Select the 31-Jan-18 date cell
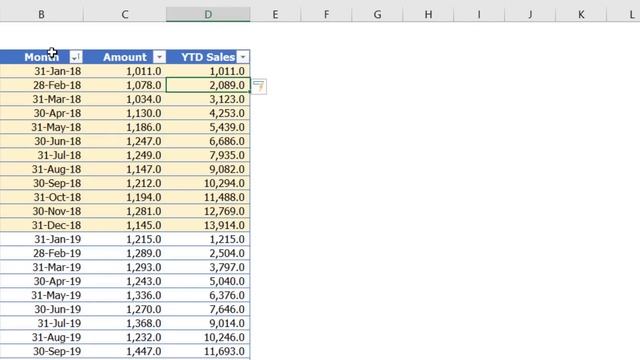 point(41,71)
